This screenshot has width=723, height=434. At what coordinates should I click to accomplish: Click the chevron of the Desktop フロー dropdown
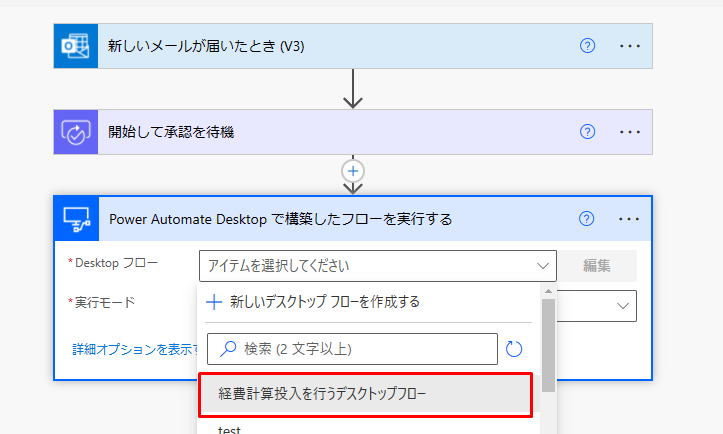click(x=543, y=266)
